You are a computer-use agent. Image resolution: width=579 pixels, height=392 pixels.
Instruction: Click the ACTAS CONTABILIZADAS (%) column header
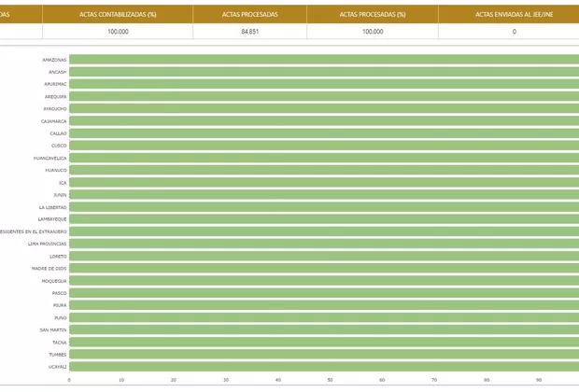118,14
